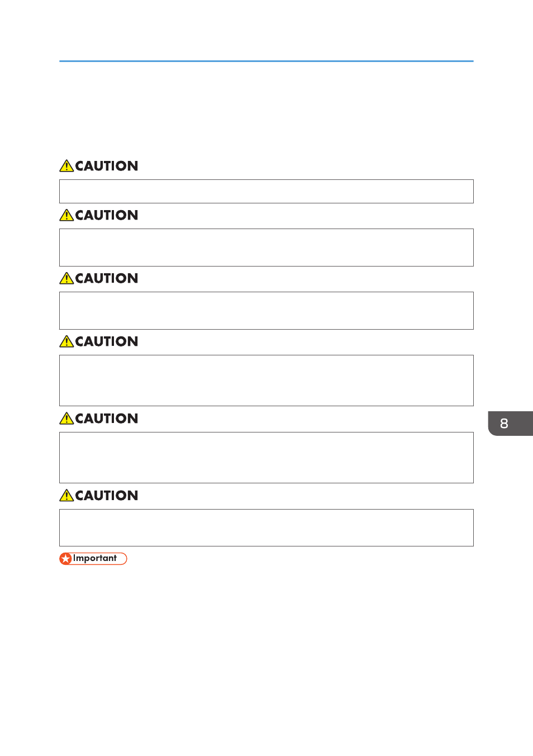This screenshot has height=756, width=533.
Task: Click inside the fifth empty caution box
Action: coord(266,458)
